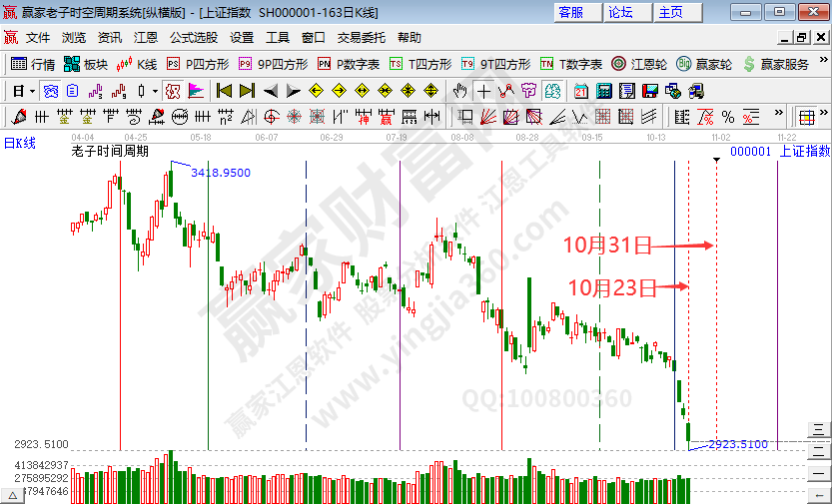Image resolution: width=832 pixels, height=504 pixels.
Task: Select the hand pan tool
Action: coord(459,91)
